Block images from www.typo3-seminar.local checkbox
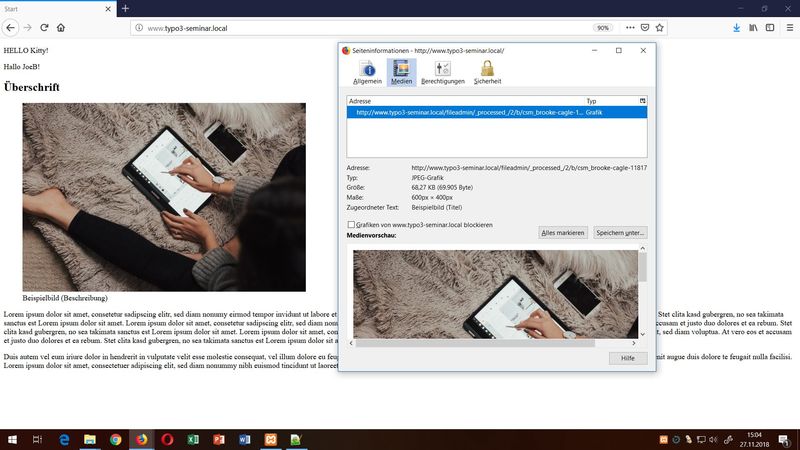The width and height of the screenshot is (800, 450). click(x=351, y=225)
